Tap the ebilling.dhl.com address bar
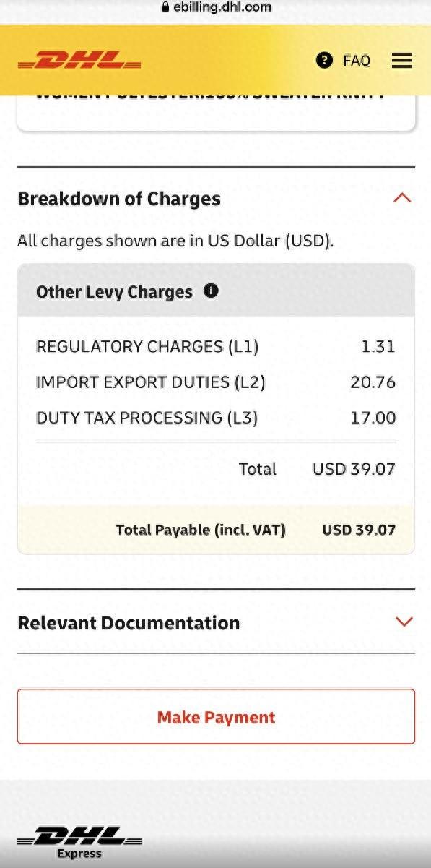This screenshot has height=868, width=431. tap(216, 7)
